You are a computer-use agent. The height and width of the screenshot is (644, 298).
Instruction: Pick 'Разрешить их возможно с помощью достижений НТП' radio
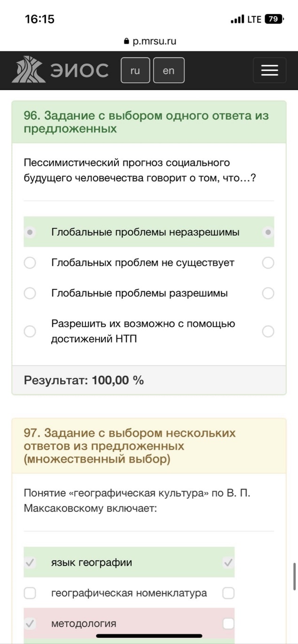click(x=30, y=331)
